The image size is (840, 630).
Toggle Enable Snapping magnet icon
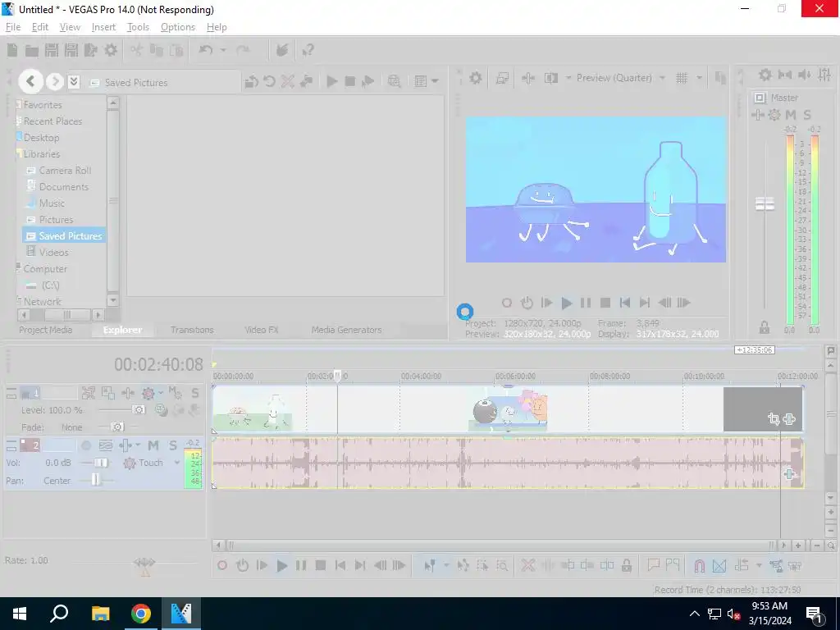pyautogui.click(x=699, y=565)
